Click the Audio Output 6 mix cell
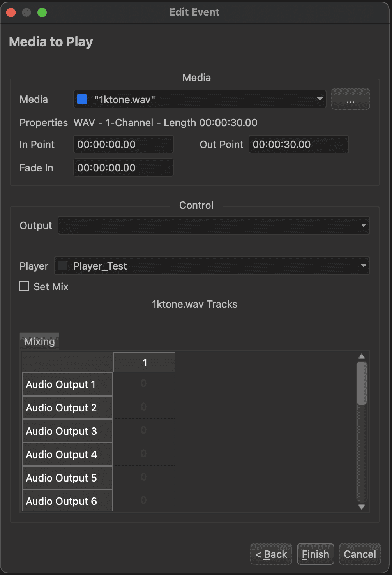Screen dimensions: 392x575 coord(144,501)
